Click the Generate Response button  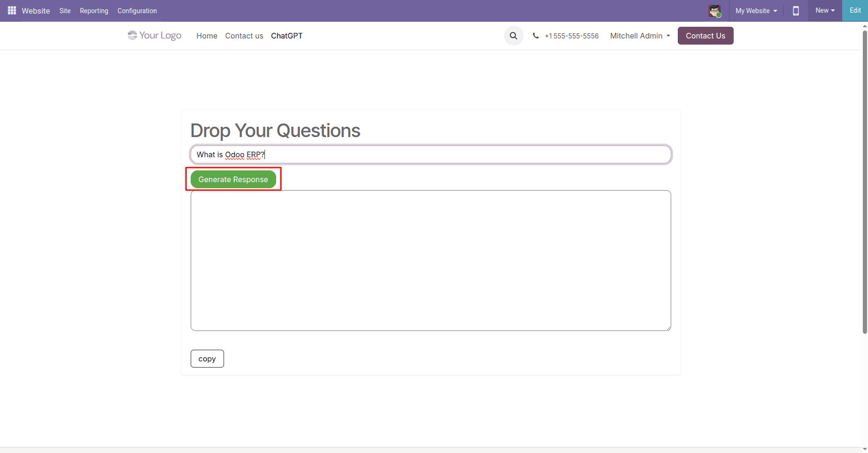click(x=233, y=179)
